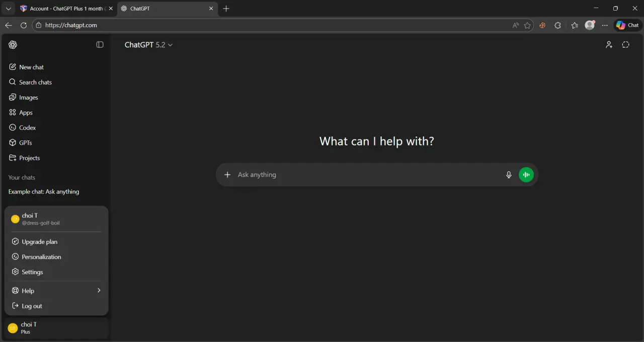Image resolution: width=644 pixels, height=342 pixels.
Task: Start voice mode with green waveform button
Action: tap(526, 175)
